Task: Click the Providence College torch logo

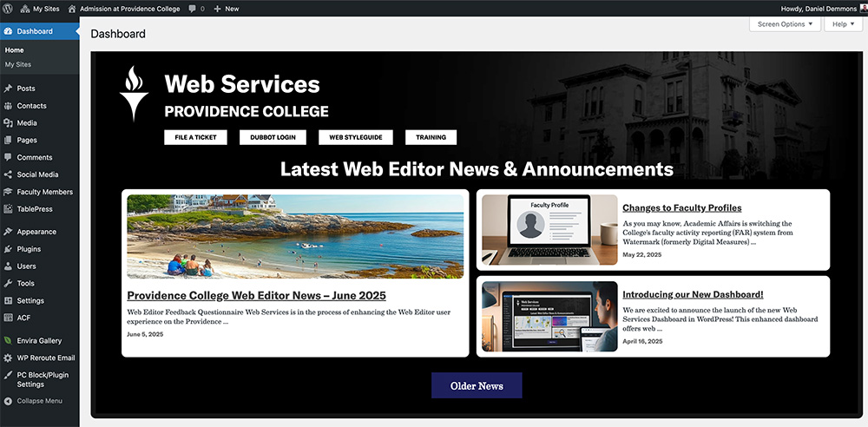Action: coord(134,94)
